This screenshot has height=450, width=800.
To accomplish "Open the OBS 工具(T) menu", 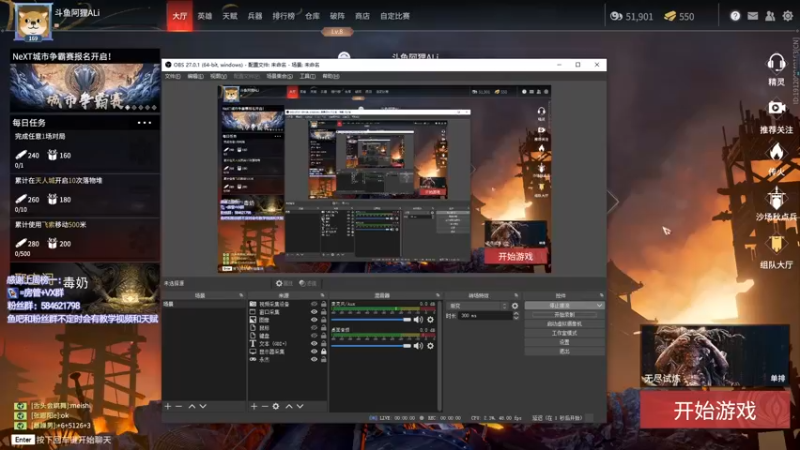I will pyautogui.click(x=307, y=77).
